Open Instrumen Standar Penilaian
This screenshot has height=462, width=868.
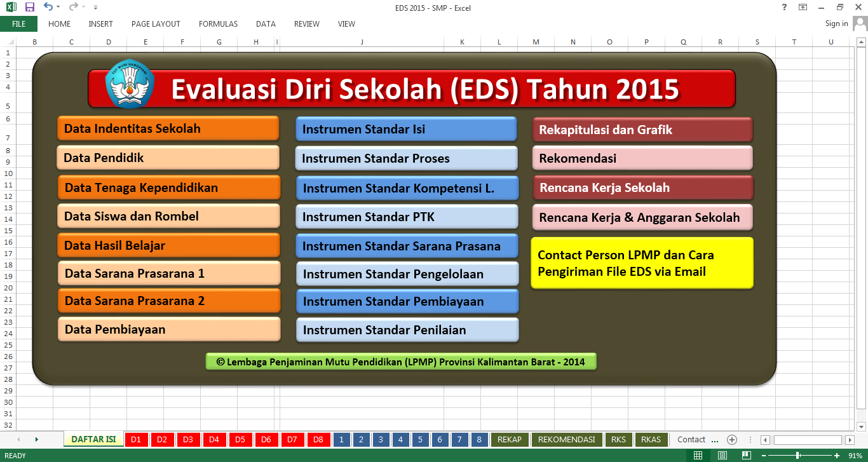[407, 330]
